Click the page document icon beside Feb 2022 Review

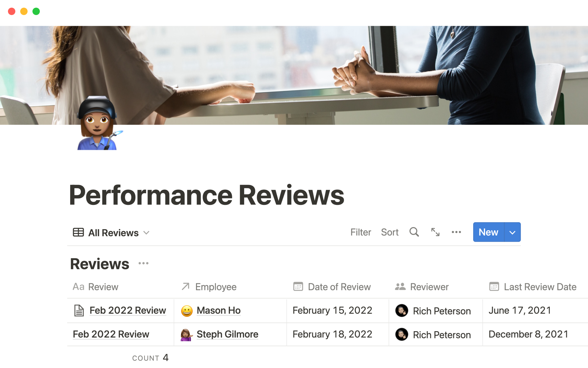(x=79, y=310)
